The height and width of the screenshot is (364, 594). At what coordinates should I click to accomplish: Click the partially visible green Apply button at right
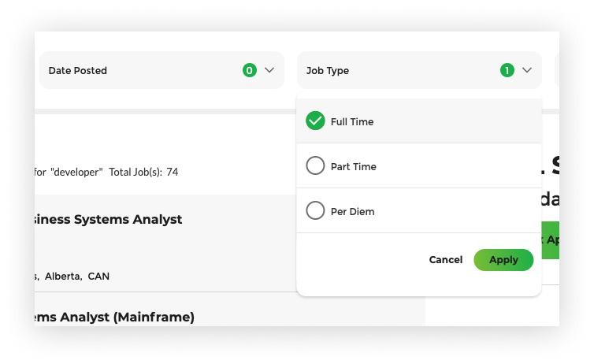[551, 240]
